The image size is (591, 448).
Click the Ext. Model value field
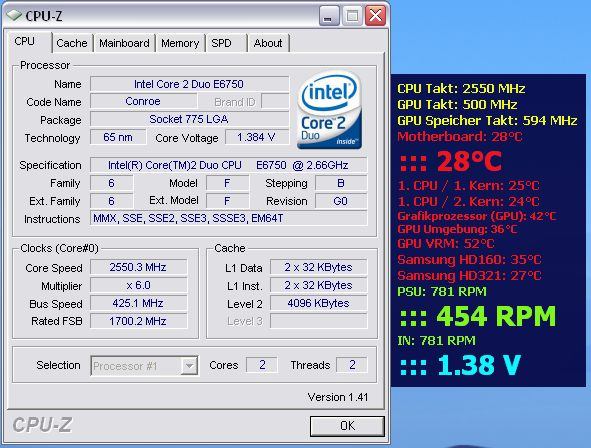pyautogui.click(x=227, y=201)
